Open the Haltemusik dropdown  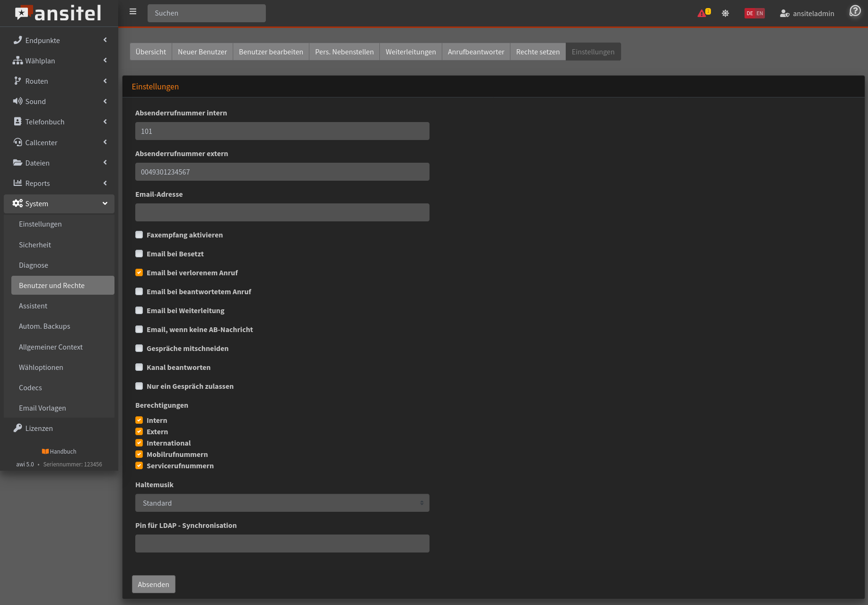coord(282,503)
